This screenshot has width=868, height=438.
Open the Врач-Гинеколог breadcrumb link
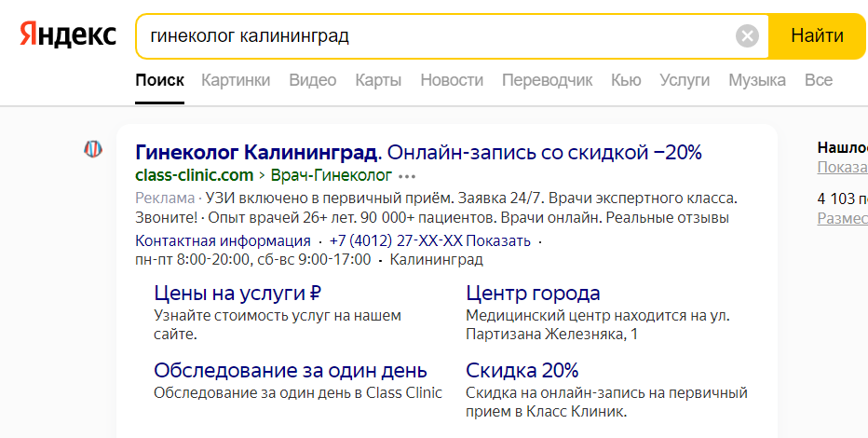click(x=332, y=175)
